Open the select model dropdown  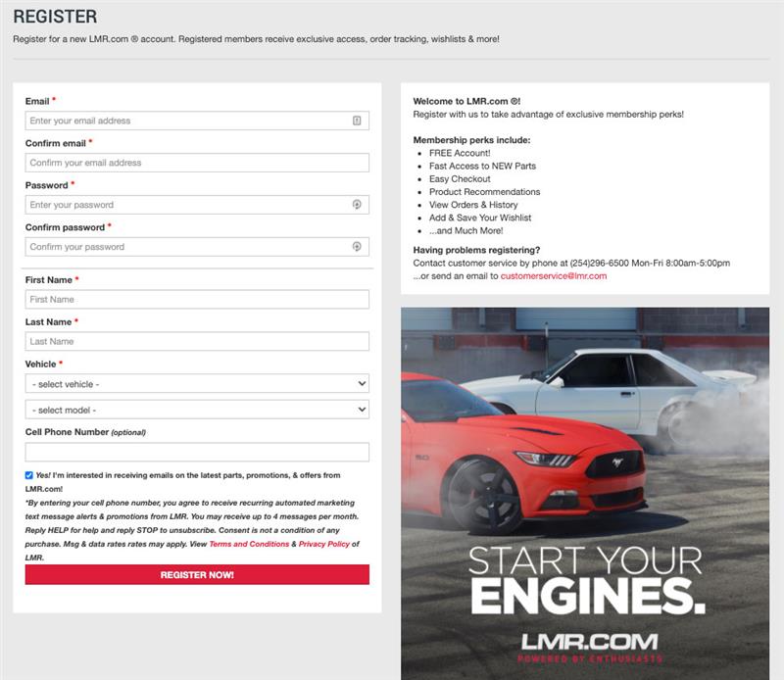click(197, 410)
